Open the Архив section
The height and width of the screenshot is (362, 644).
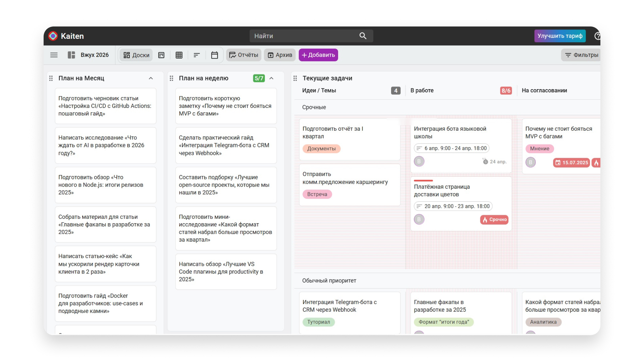coord(280,55)
